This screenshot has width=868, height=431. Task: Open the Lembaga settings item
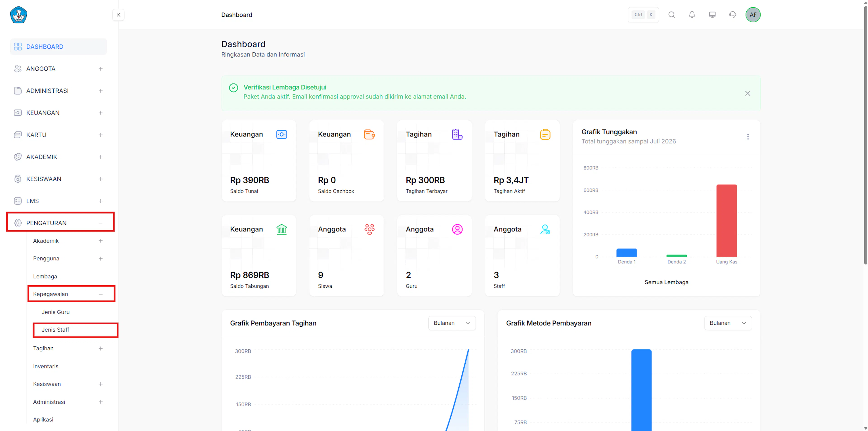pyautogui.click(x=45, y=277)
